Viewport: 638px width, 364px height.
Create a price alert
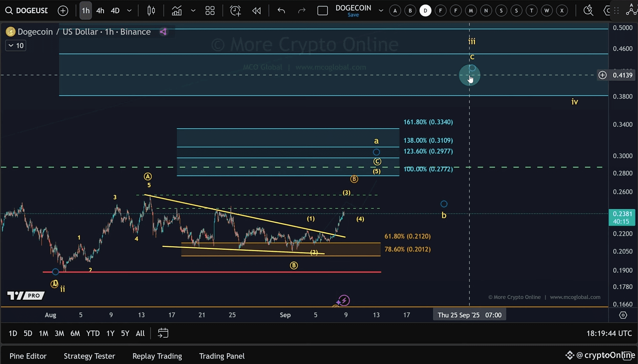(235, 10)
